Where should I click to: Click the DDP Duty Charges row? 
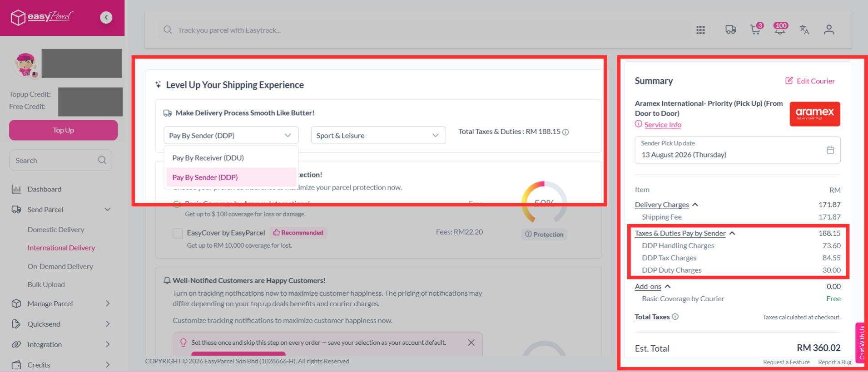741,270
